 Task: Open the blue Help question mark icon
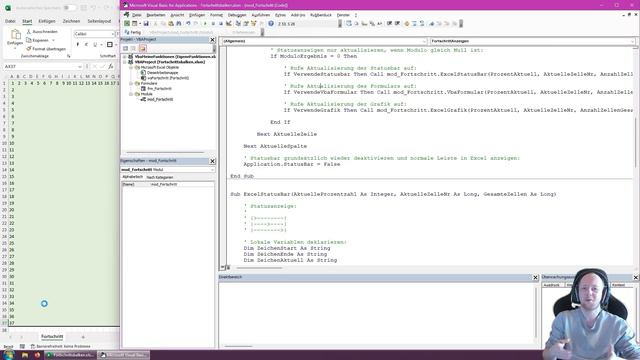point(271,24)
